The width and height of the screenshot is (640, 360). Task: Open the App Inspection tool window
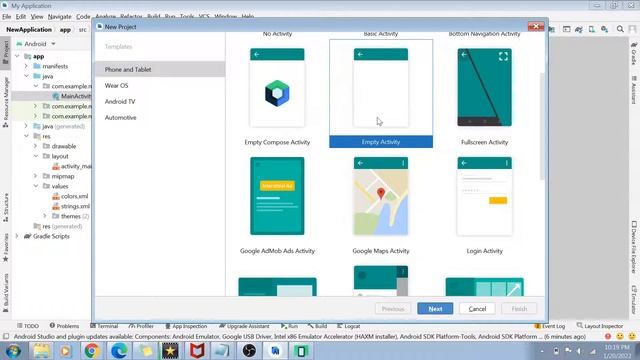tap(186, 326)
